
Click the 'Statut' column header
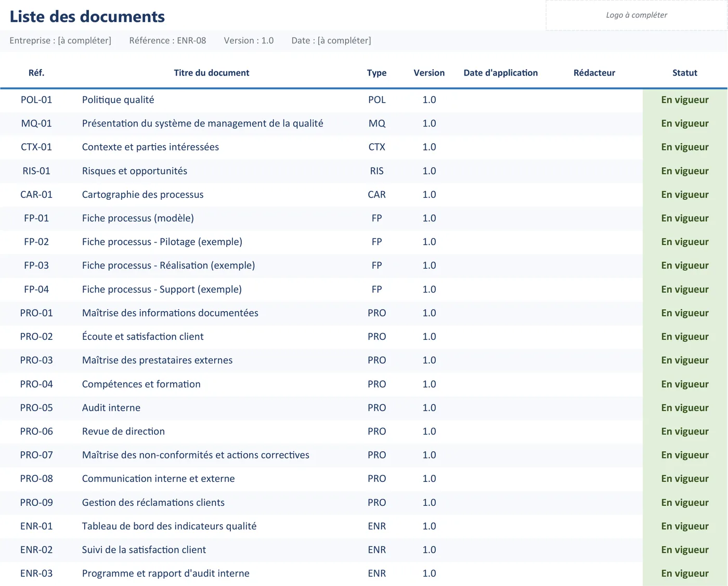tap(685, 73)
